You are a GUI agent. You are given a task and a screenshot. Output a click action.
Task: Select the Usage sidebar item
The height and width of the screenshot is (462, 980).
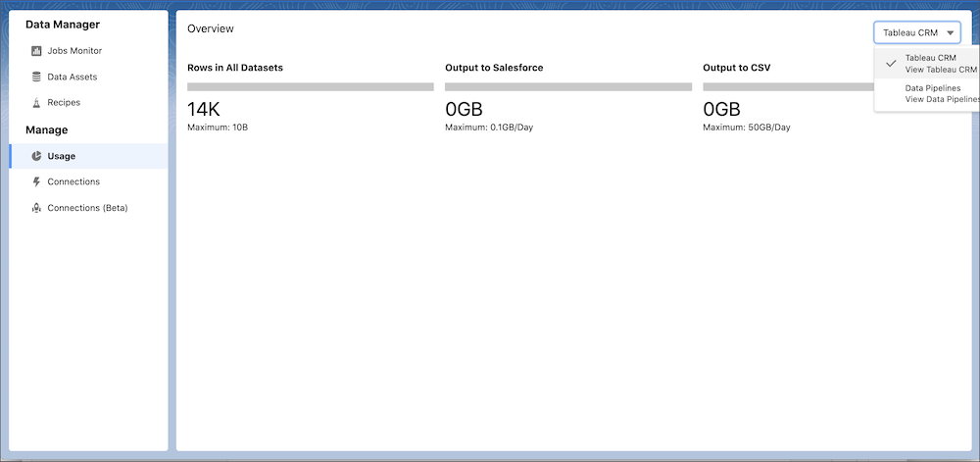click(x=62, y=156)
